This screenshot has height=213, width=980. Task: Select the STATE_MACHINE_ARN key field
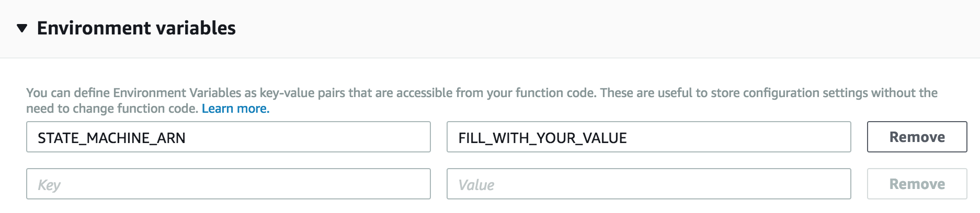pos(229,137)
